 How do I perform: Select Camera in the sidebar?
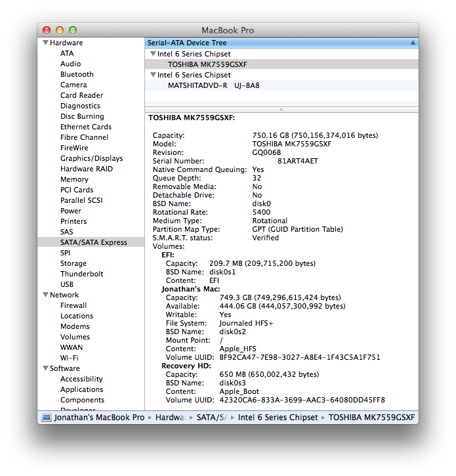73,85
